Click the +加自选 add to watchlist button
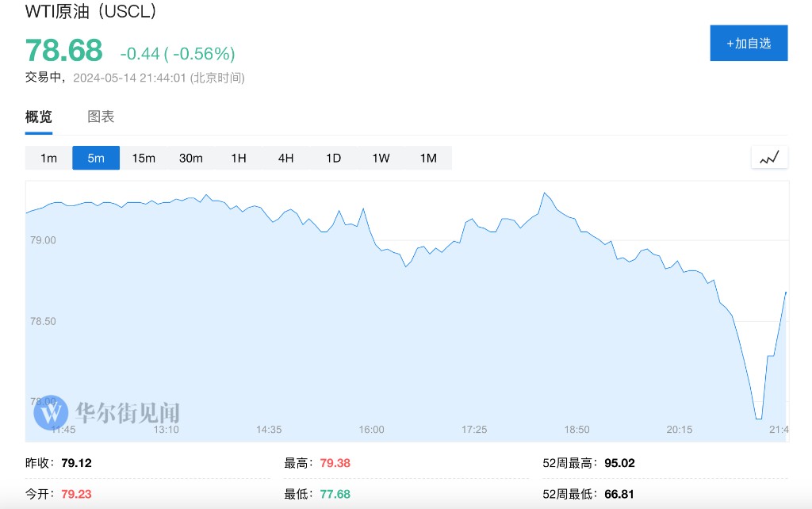 pyautogui.click(x=749, y=43)
